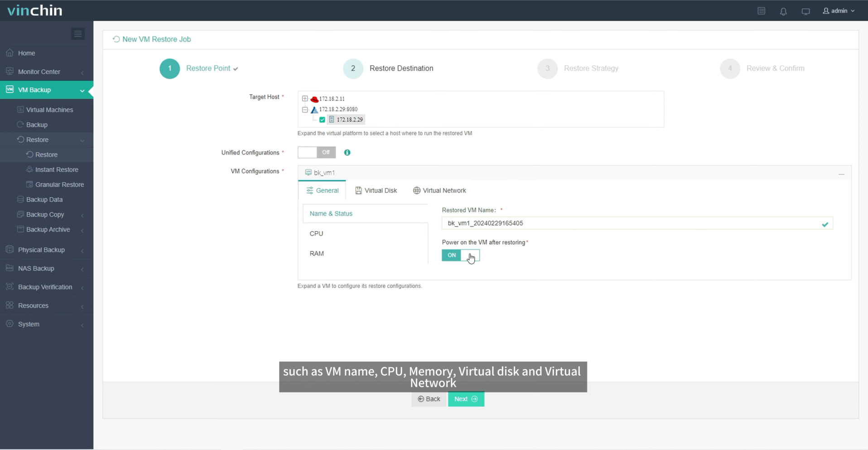868x450 pixels.
Task: Toggle the sidebar hamburger menu icon
Action: [x=78, y=34]
